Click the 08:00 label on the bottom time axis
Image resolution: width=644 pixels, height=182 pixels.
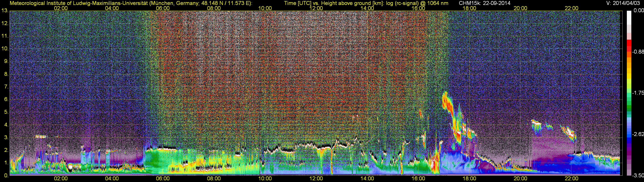214,179
